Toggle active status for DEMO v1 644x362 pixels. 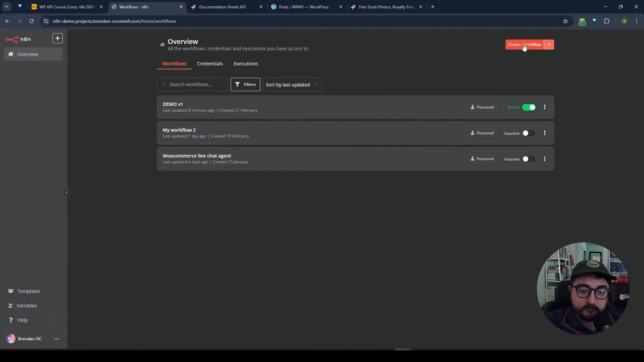pyautogui.click(x=529, y=107)
